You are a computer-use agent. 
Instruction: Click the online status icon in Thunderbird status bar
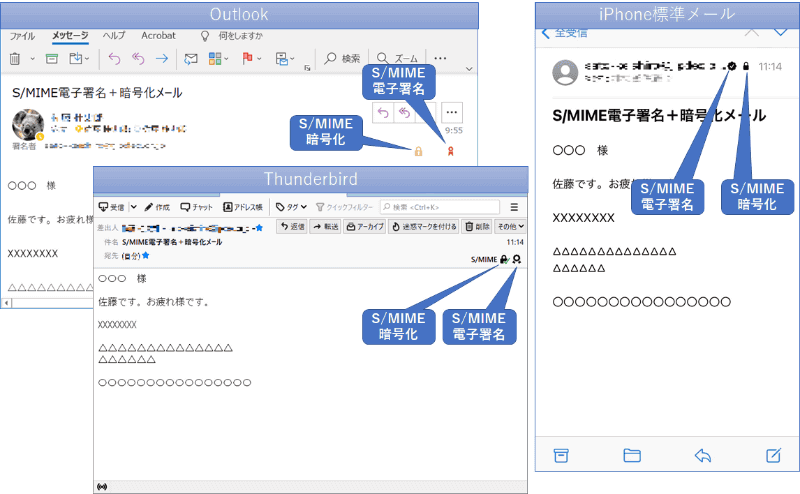[x=102, y=487]
